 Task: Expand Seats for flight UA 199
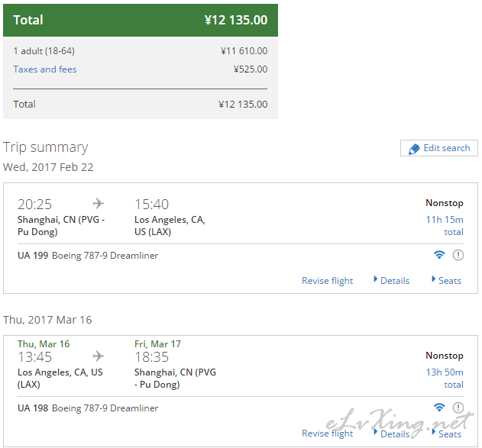tap(446, 280)
